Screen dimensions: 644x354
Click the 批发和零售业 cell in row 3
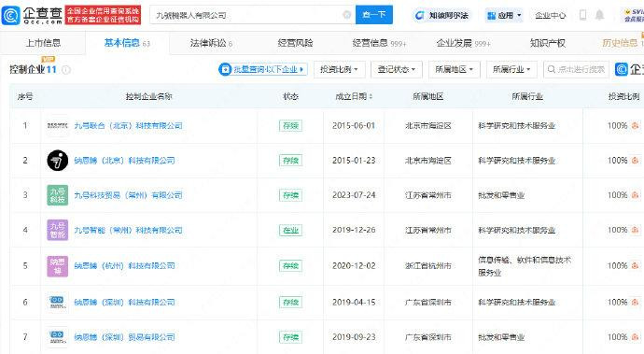501,195
